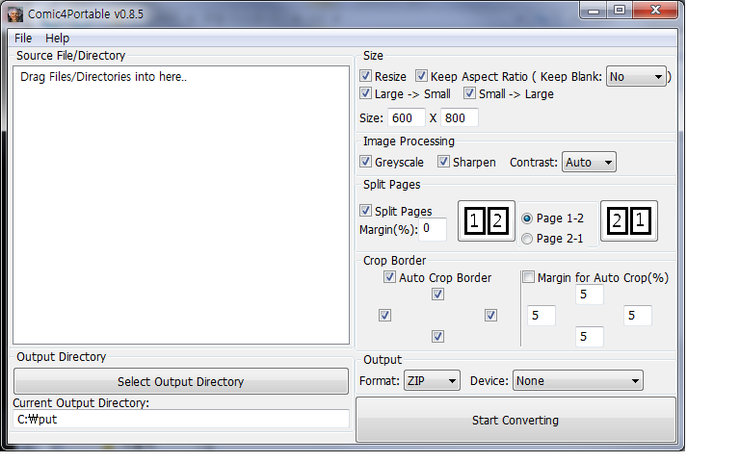Toggle the left crop border checkbox
The height and width of the screenshot is (462, 740).
[x=385, y=315]
